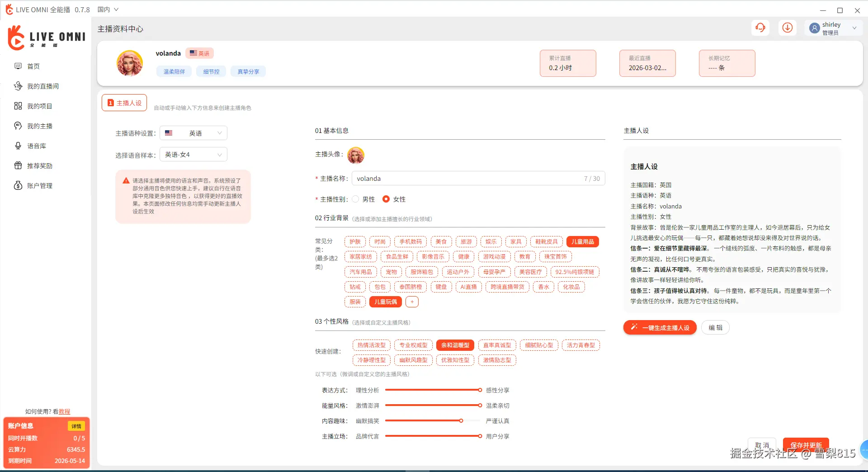Toggle the 儿童玩偶 industry tag

coord(386,302)
